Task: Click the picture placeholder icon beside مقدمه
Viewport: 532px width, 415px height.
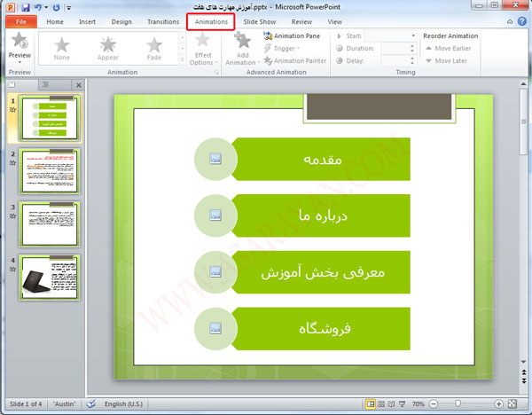Action: [x=216, y=160]
